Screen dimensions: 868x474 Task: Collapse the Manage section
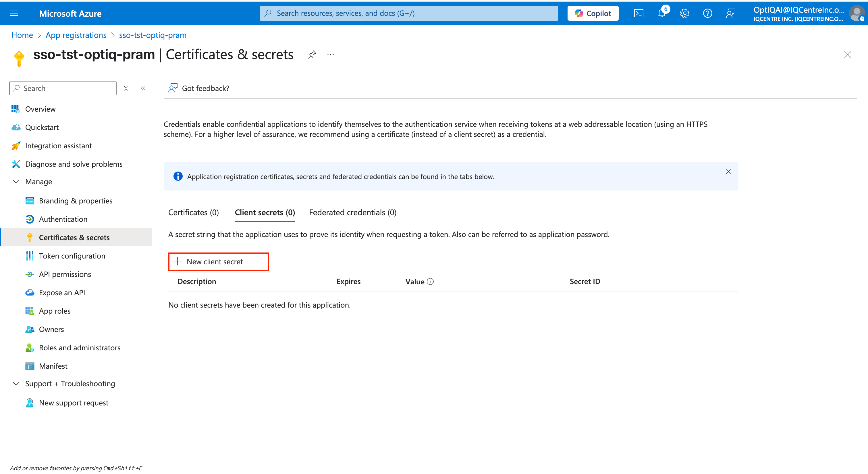coord(16,182)
